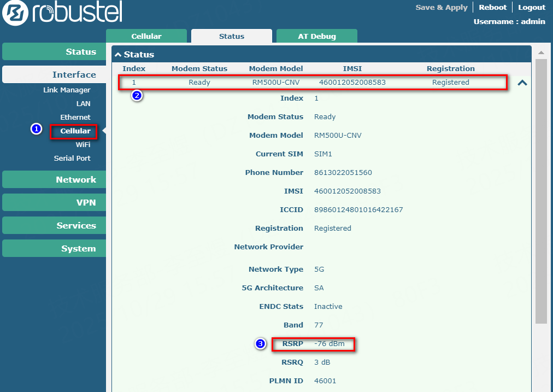Open the VPN sidebar menu

[x=55, y=203]
